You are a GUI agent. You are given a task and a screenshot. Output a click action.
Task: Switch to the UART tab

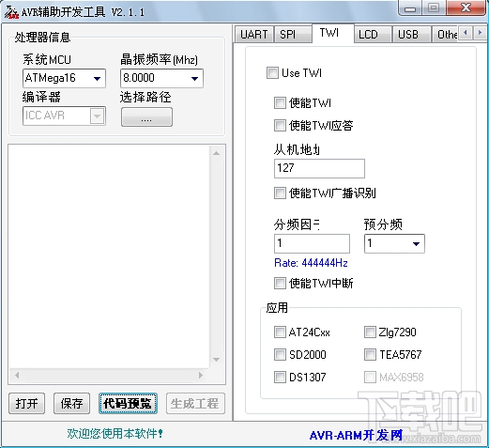click(x=254, y=35)
